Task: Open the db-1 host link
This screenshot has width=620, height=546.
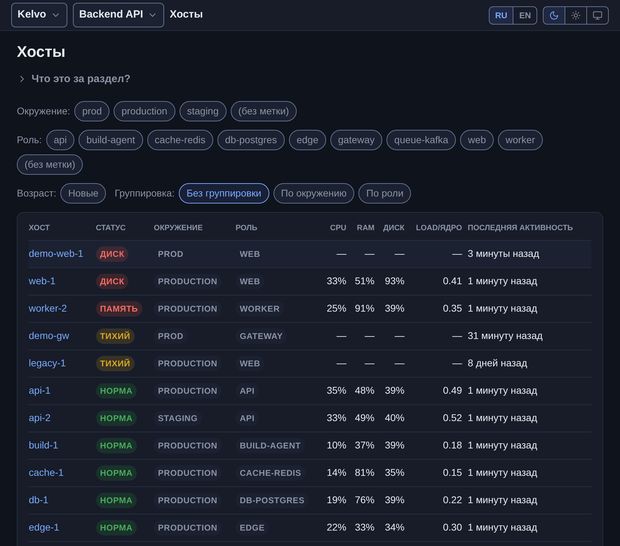Action: tap(38, 500)
